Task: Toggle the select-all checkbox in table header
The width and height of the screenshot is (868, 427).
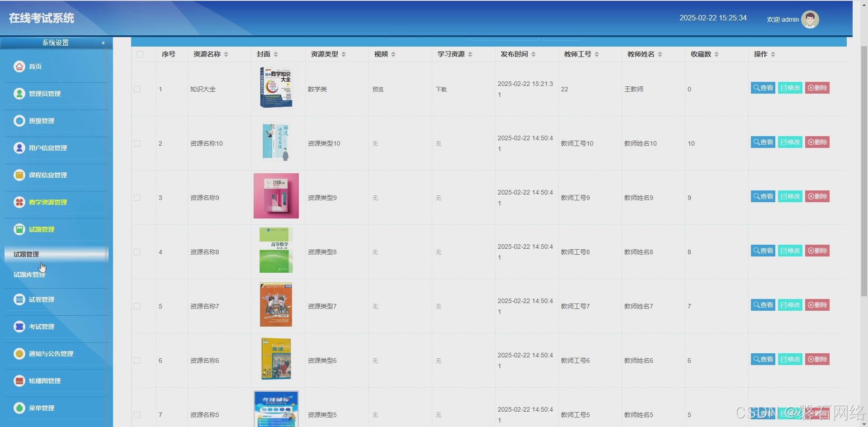Action: pos(140,54)
